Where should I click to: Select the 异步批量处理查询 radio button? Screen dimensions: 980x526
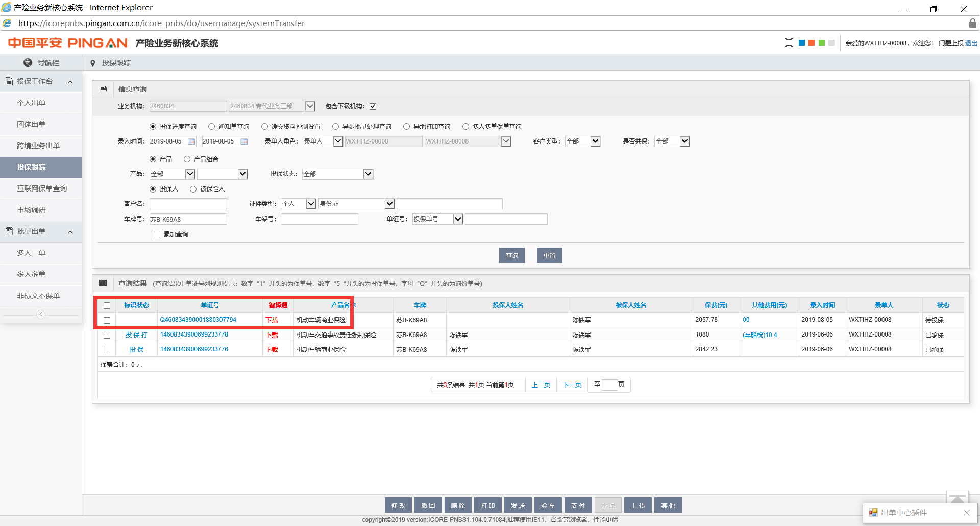pyautogui.click(x=335, y=126)
